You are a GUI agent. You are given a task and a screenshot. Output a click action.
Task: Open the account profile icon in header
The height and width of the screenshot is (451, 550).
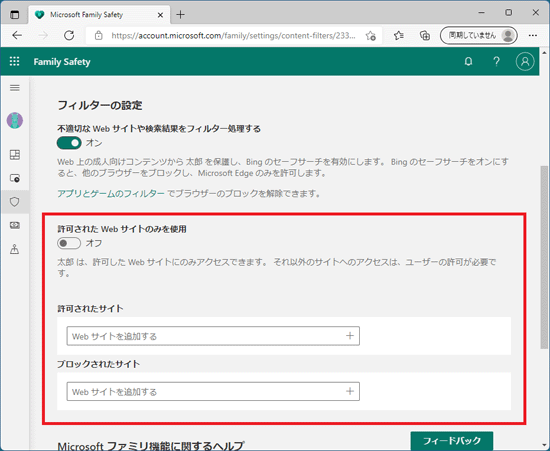pos(525,62)
